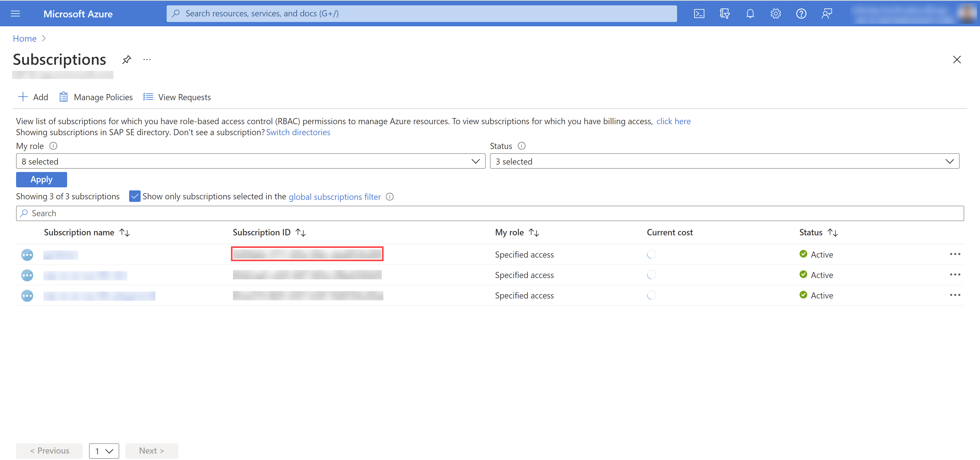980x460 pixels.
Task: Open the notifications bell
Action: point(750,14)
